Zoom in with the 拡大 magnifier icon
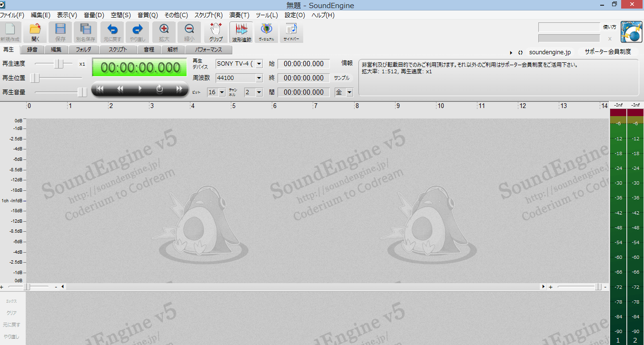This screenshot has width=644, height=345. click(164, 32)
